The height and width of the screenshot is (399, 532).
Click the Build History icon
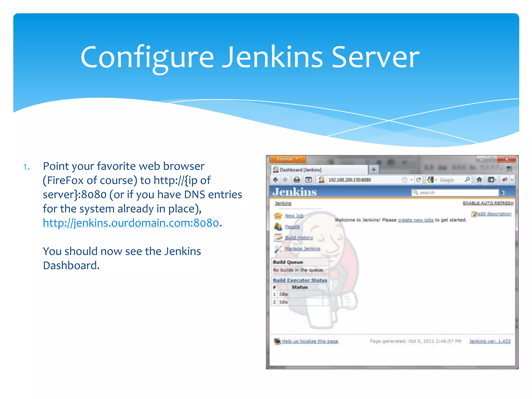(x=278, y=237)
